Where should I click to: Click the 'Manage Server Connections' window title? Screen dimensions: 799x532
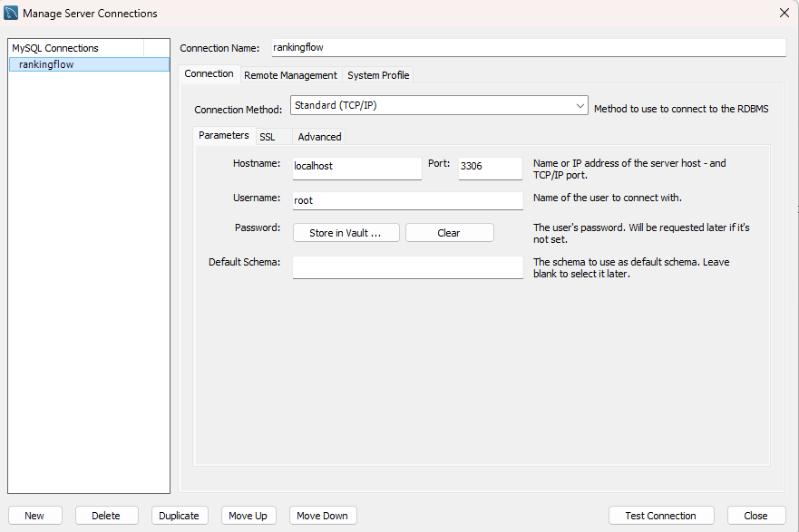point(90,14)
